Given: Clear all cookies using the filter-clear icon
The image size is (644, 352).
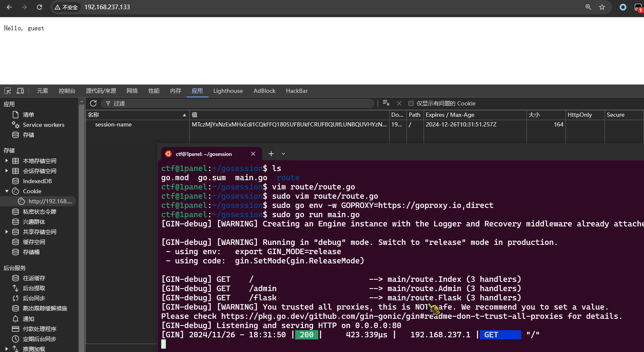Looking at the screenshot, I should coord(386,103).
